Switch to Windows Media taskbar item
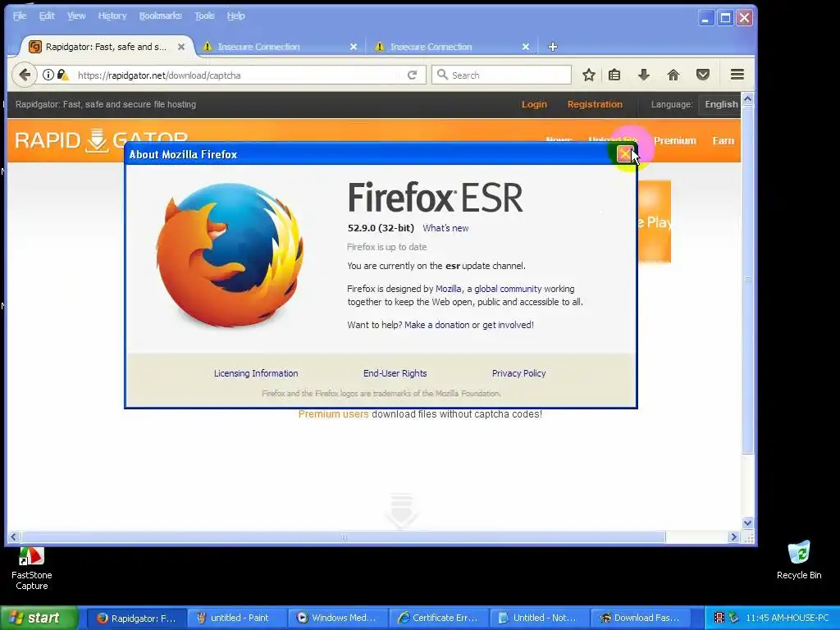840x630 pixels. 339,618
